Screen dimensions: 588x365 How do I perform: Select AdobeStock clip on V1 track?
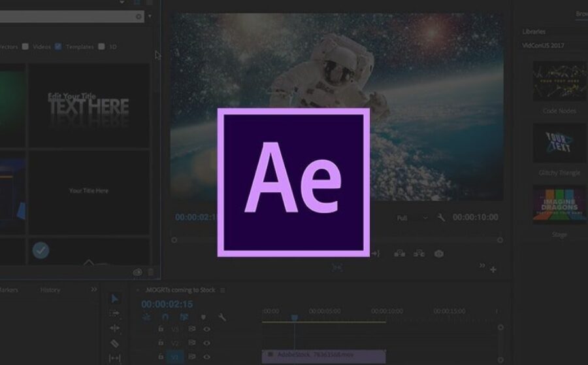(323, 356)
